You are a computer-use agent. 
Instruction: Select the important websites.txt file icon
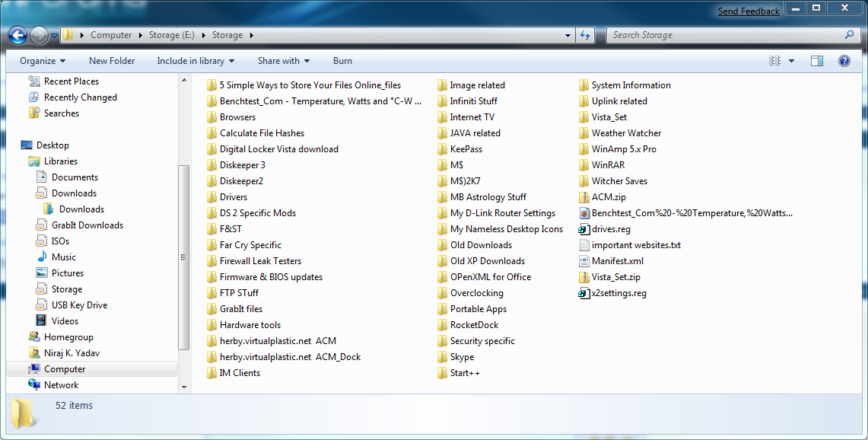(584, 245)
